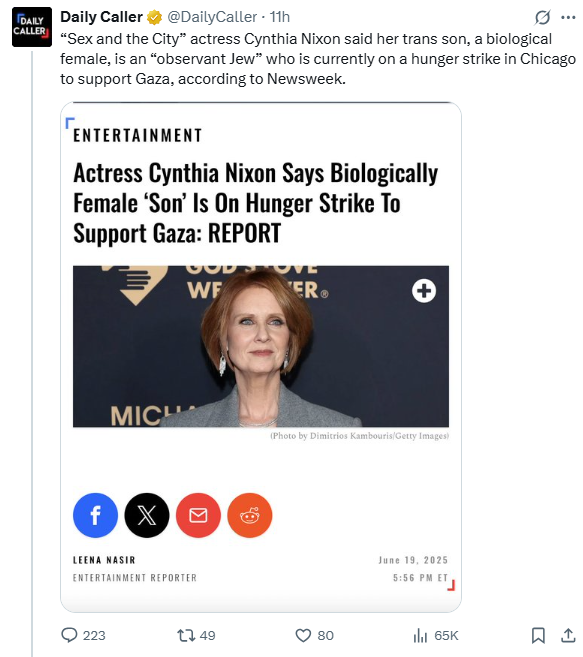The image size is (583, 657).
Task: Bookmark this Daily Caller post
Action: click(538, 635)
